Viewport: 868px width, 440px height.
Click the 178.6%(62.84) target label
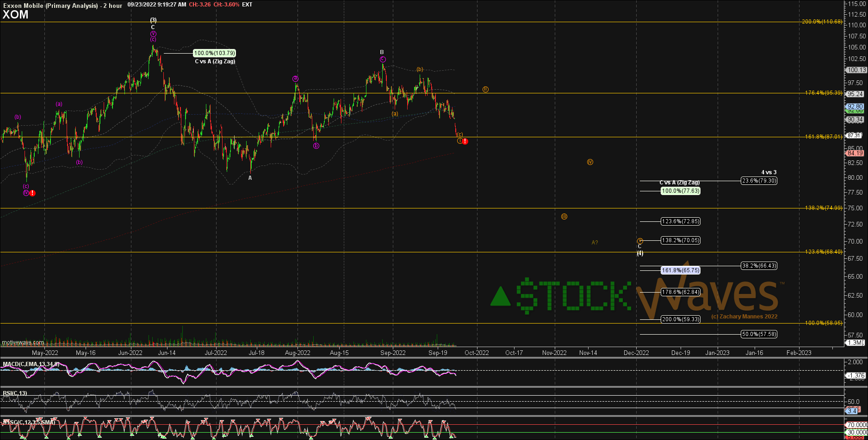tap(680, 292)
